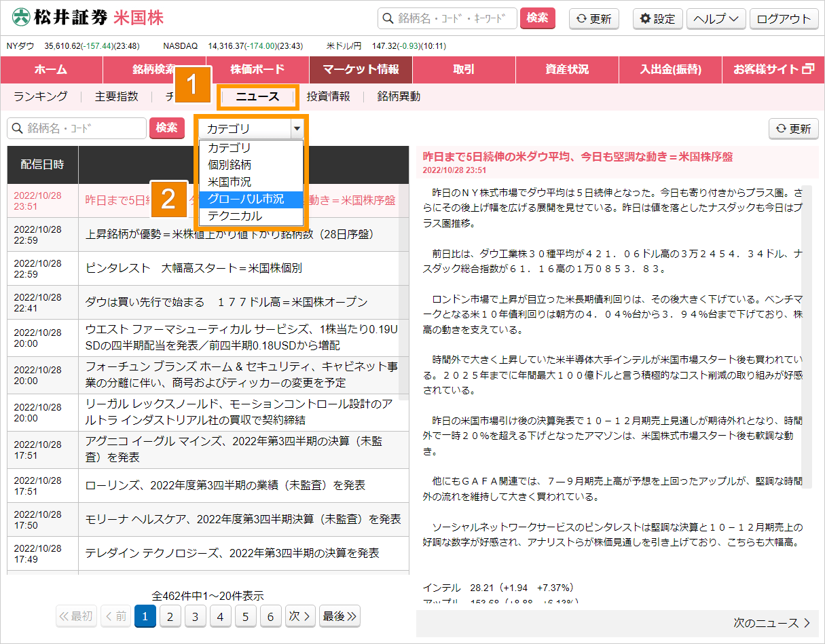Click current page 1 button
The width and height of the screenshot is (825, 644).
pyautogui.click(x=145, y=616)
